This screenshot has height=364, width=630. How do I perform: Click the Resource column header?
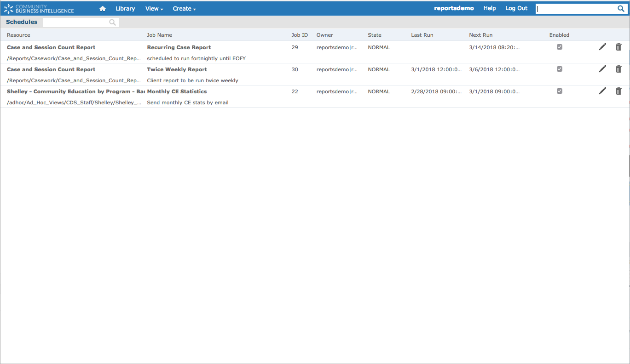coord(18,35)
